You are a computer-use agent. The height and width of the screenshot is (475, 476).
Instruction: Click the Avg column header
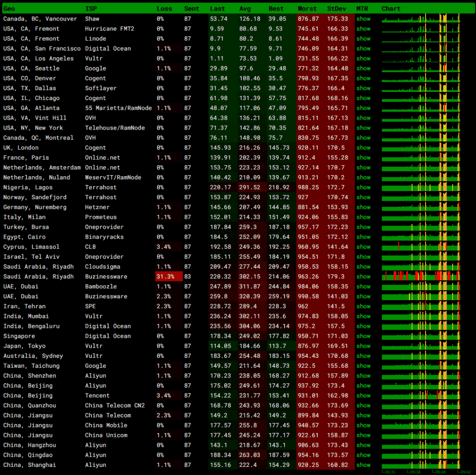pos(245,9)
